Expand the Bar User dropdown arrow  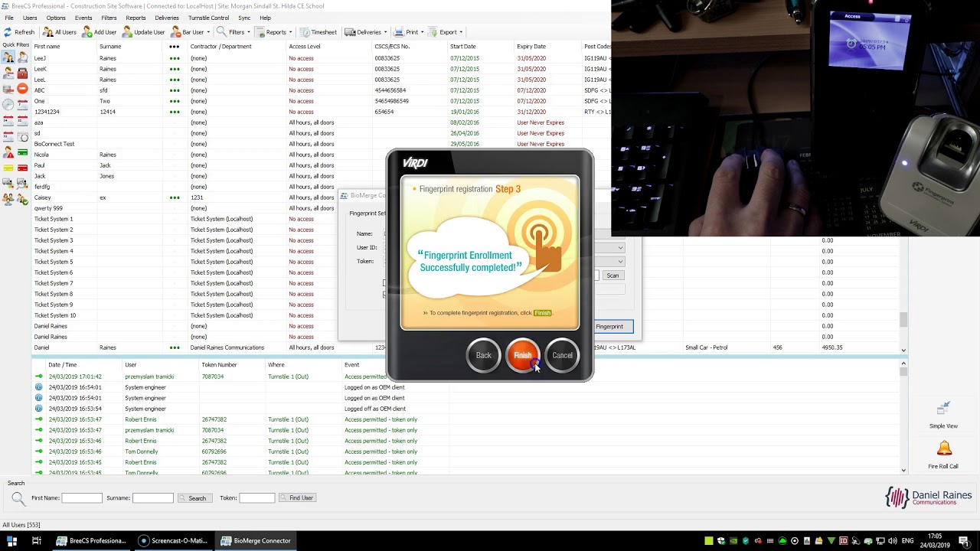pyautogui.click(x=209, y=32)
